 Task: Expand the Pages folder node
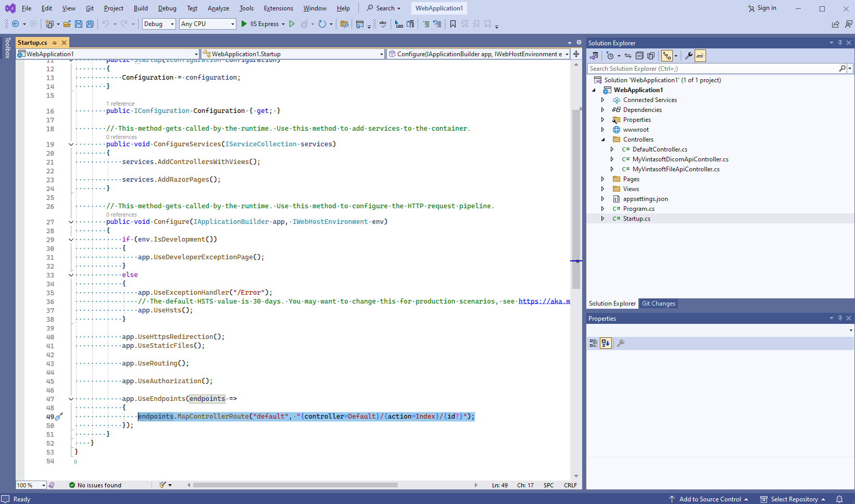[603, 179]
